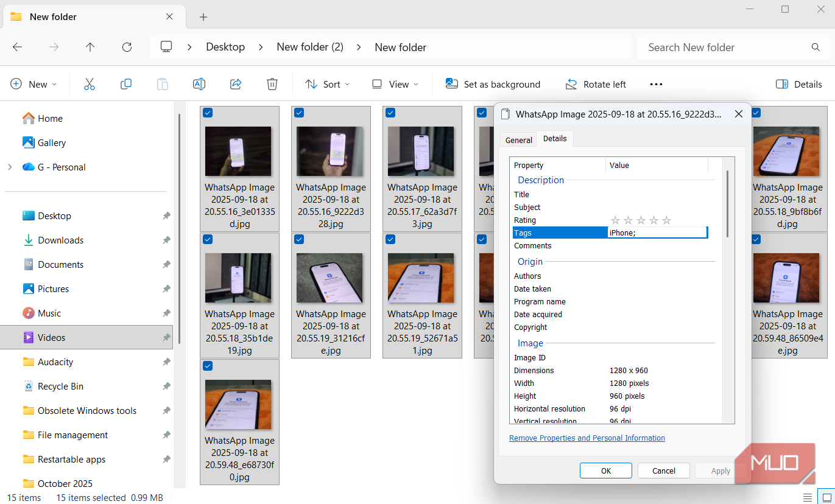Click the This PC monitor icon in address bar
Image resolution: width=835 pixels, height=504 pixels.
pyautogui.click(x=166, y=47)
